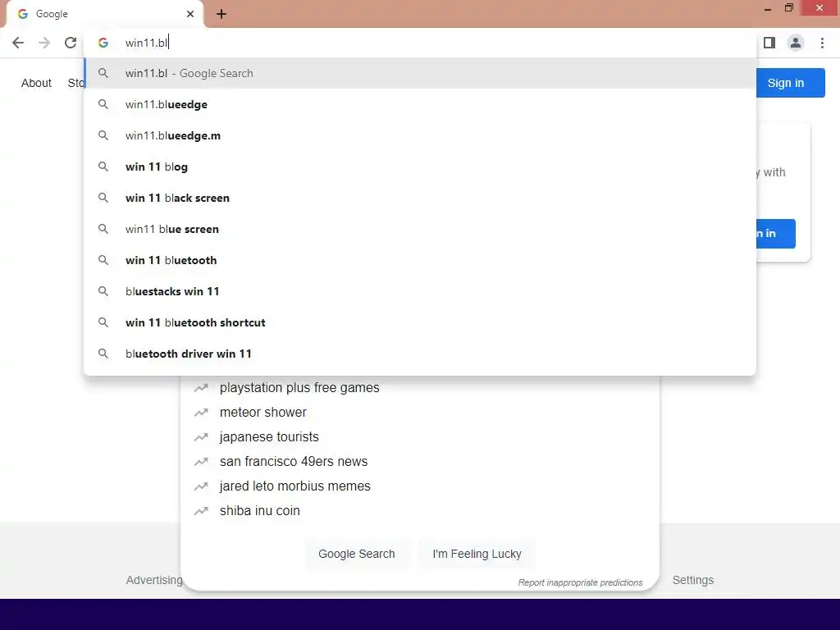
Task: Open 'Report inappropriate predictions' link
Action: pyautogui.click(x=580, y=582)
